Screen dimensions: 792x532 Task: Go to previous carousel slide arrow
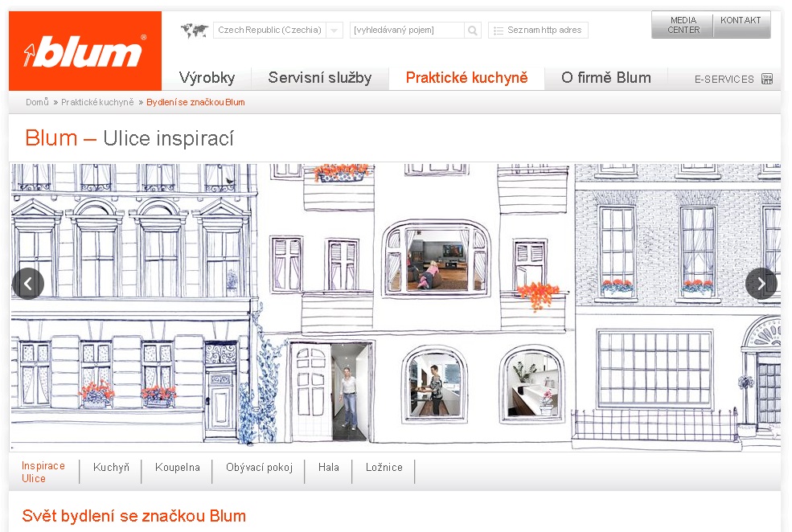click(28, 284)
